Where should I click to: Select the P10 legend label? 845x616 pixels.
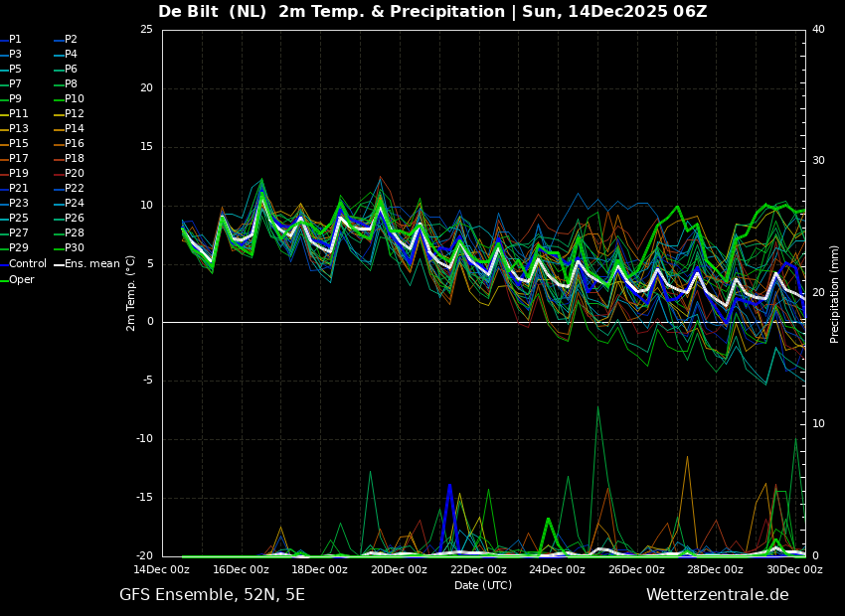tap(75, 99)
